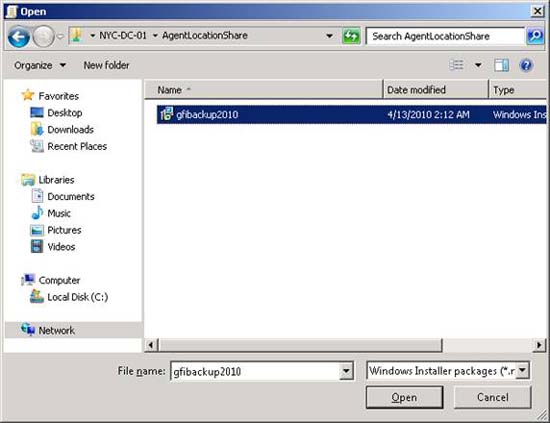The height and width of the screenshot is (423, 550).
Task: Browse Local Disk (C:)
Action: tap(78, 297)
